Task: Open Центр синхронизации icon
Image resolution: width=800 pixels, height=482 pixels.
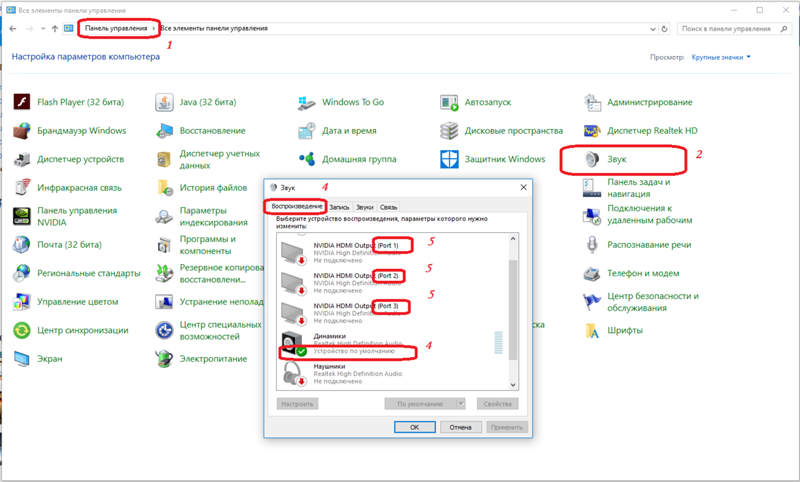Action: (x=21, y=331)
